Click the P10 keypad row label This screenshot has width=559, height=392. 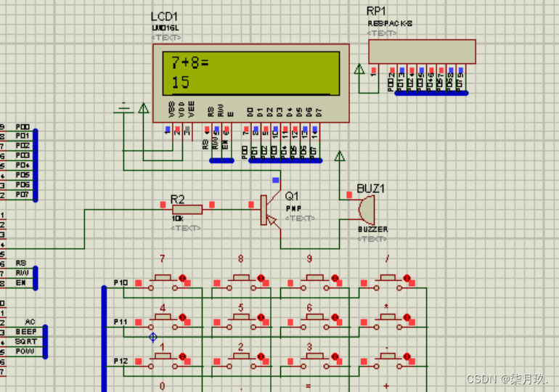121,282
